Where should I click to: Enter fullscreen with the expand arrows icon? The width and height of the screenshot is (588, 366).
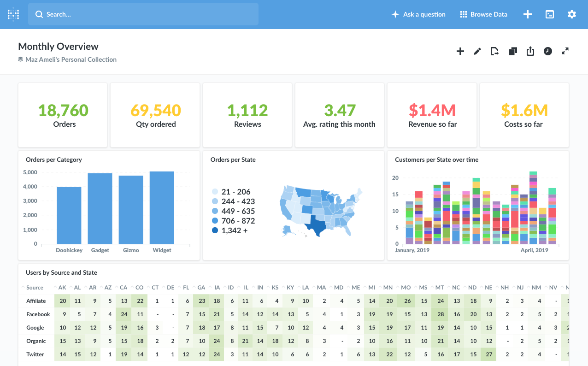[565, 51]
